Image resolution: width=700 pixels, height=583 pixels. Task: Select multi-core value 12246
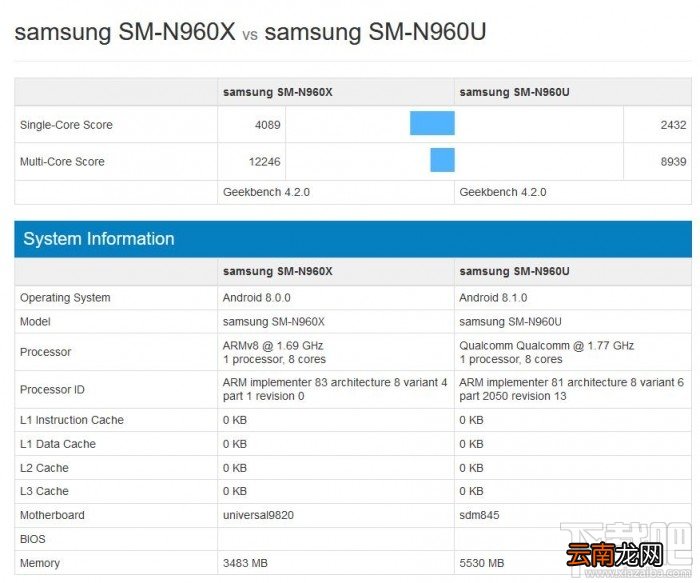click(264, 162)
